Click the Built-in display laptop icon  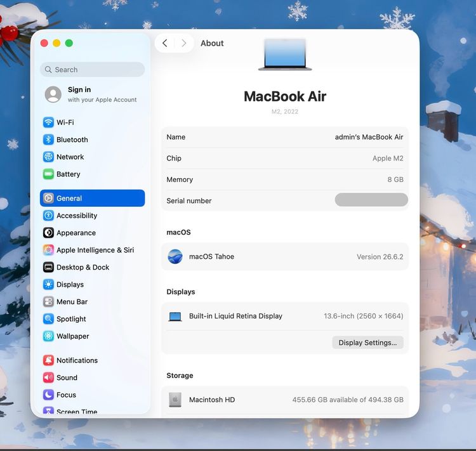click(175, 317)
